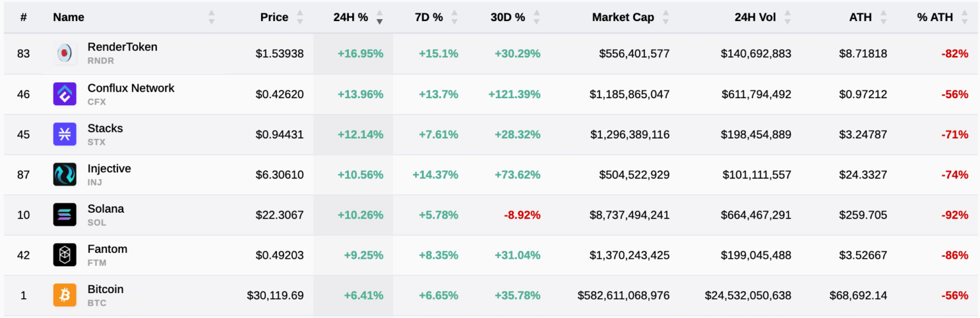This screenshot has height=318, width=980.
Task: Sort by 30D % column arrows
Action: (537, 17)
